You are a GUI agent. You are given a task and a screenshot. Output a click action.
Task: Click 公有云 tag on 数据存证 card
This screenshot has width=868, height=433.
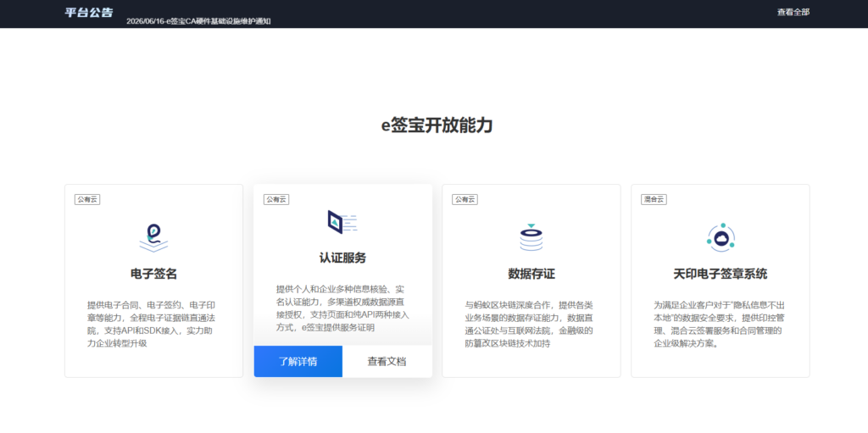click(465, 200)
